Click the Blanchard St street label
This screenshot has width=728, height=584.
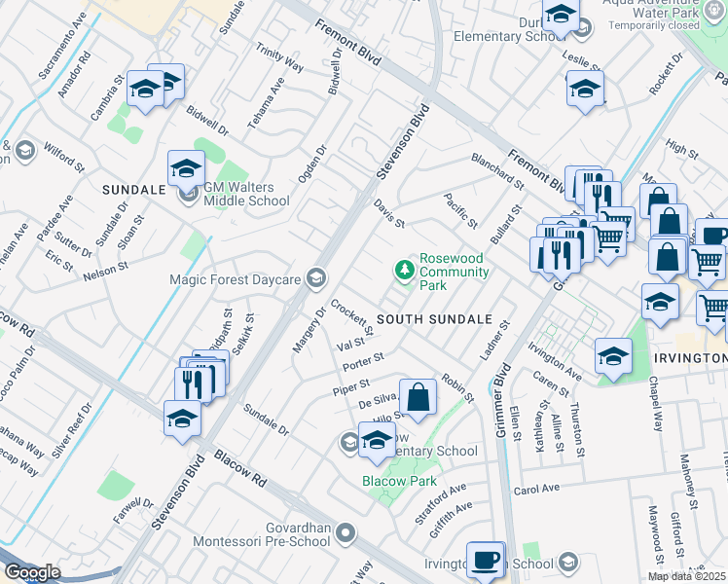click(x=497, y=171)
